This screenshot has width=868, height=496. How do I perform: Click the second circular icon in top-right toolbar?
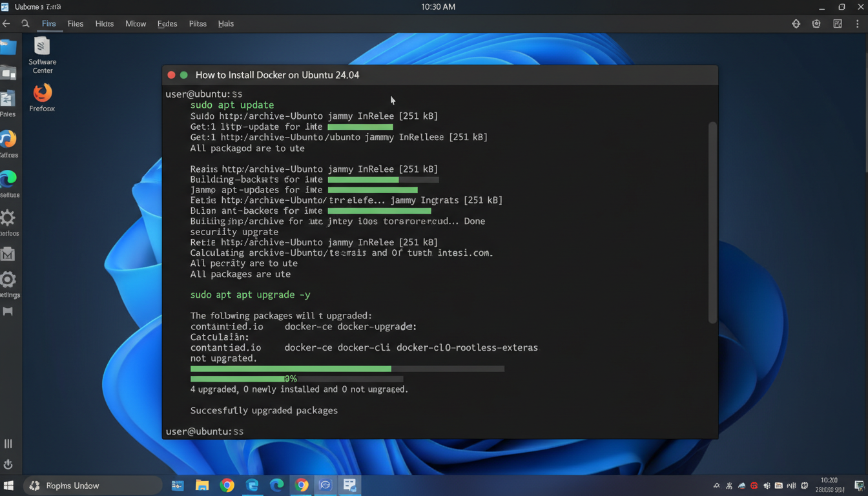pyautogui.click(x=816, y=23)
